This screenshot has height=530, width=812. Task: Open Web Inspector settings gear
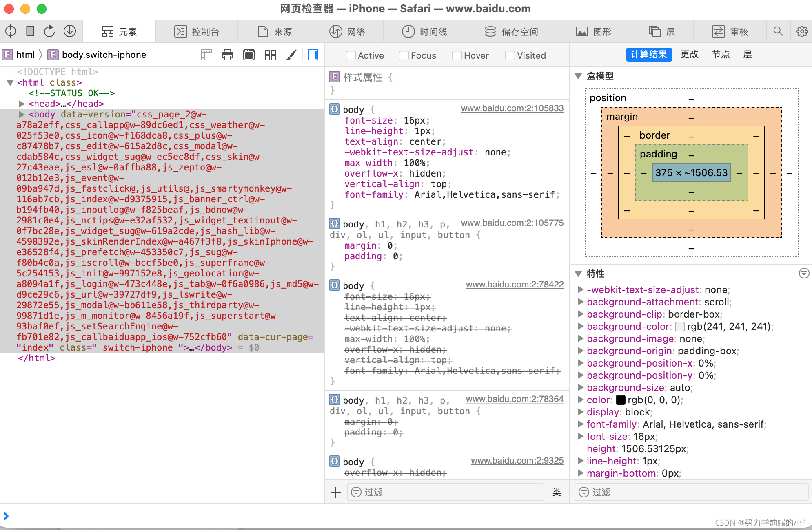pyautogui.click(x=802, y=31)
